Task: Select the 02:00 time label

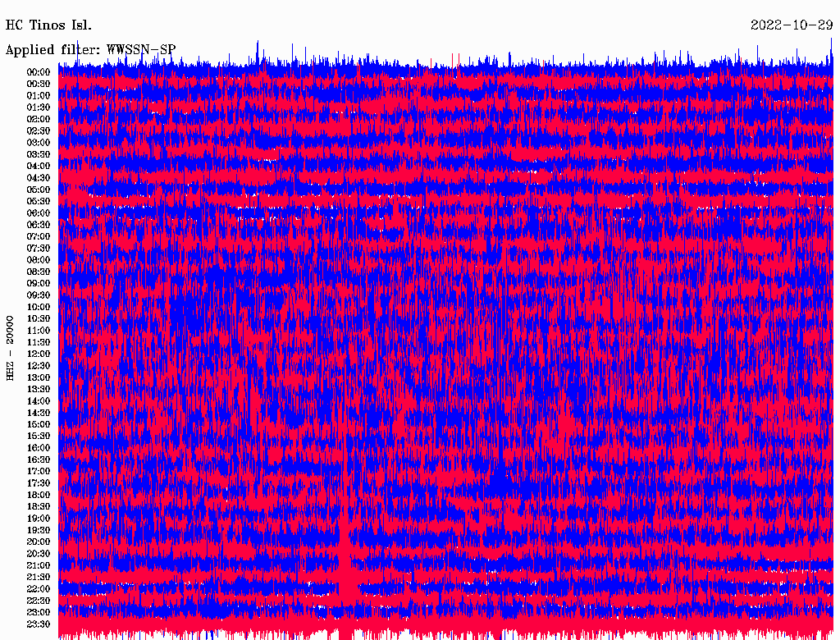Action: pos(39,120)
